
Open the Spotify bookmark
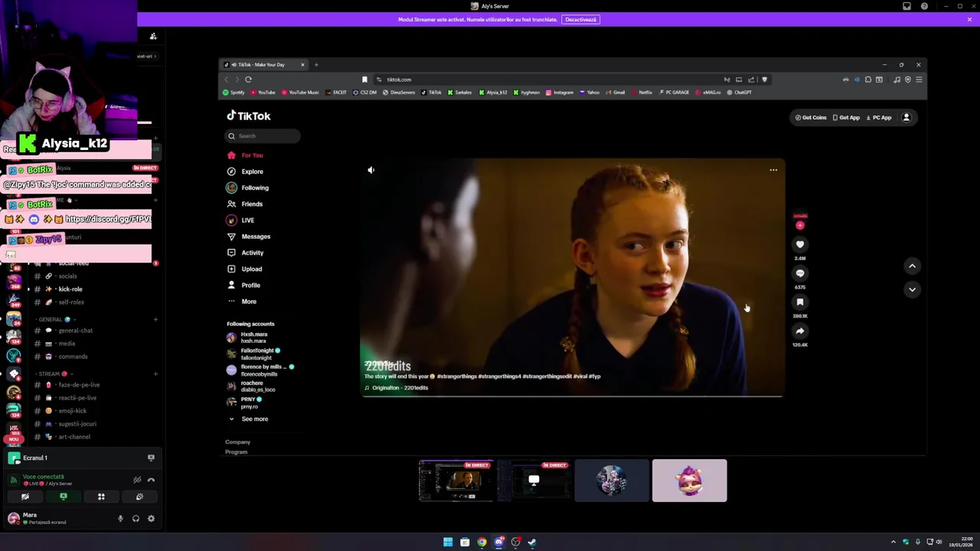click(x=234, y=93)
